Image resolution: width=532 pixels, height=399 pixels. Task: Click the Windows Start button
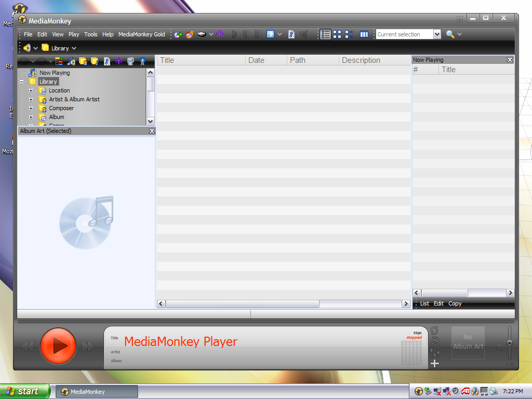click(25, 392)
